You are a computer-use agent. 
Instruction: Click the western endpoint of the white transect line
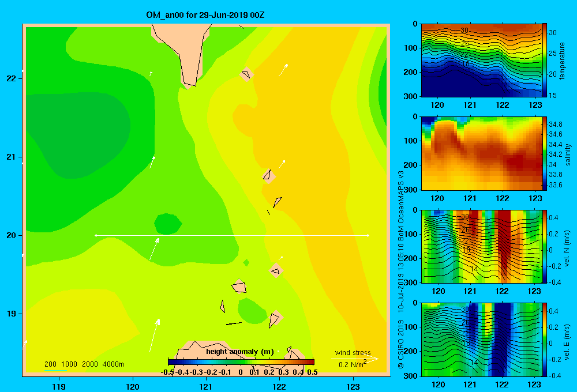(96, 235)
